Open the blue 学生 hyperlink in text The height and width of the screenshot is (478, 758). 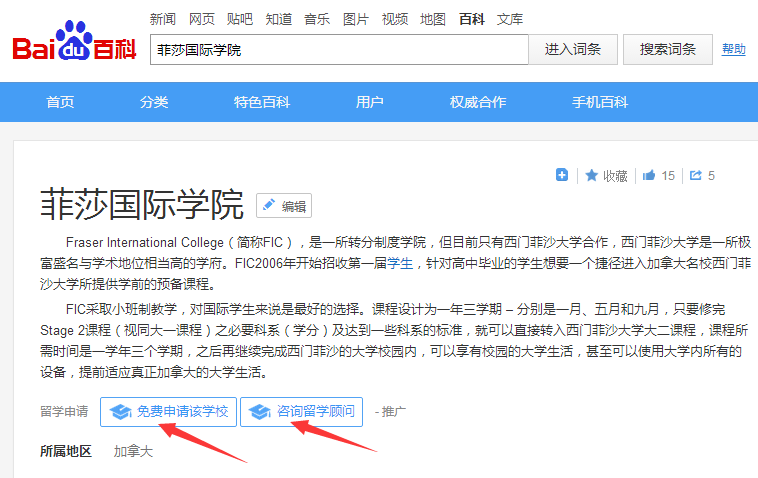click(400, 263)
